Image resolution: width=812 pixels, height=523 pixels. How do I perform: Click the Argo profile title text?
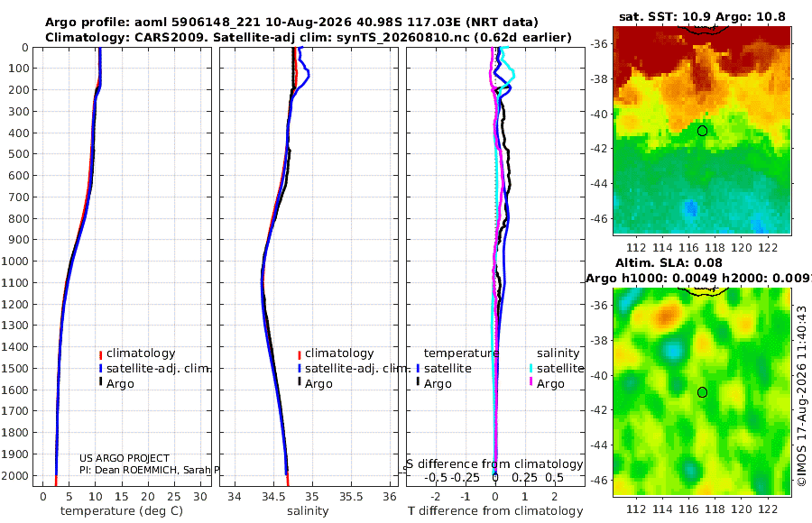coord(291,23)
